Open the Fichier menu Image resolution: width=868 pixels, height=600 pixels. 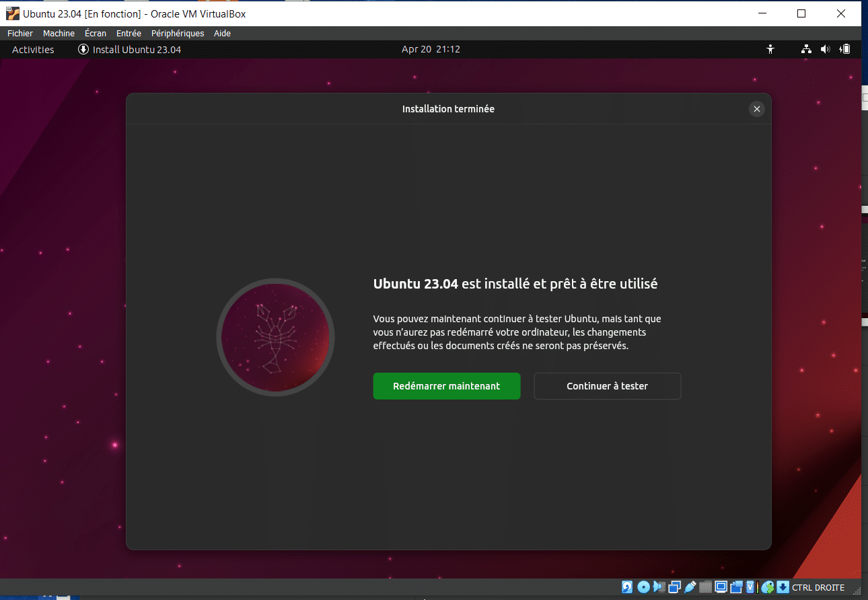coord(20,33)
